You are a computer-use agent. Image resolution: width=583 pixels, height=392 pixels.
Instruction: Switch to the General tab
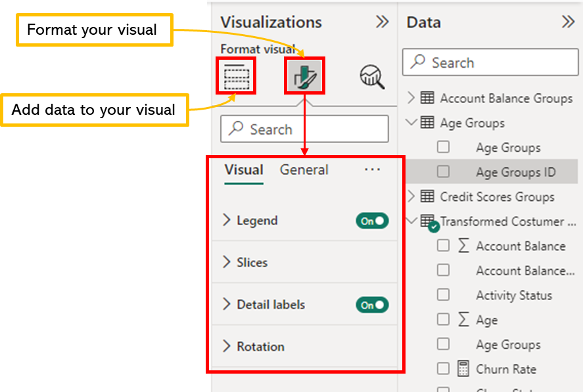point(304,169)
